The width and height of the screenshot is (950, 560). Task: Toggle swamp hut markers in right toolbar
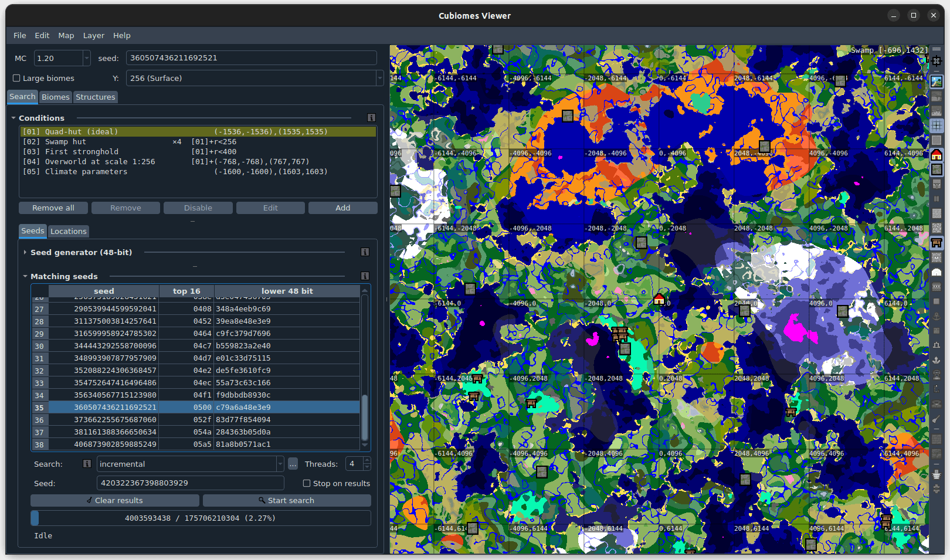pyautogui.click(x=937, y=243)
